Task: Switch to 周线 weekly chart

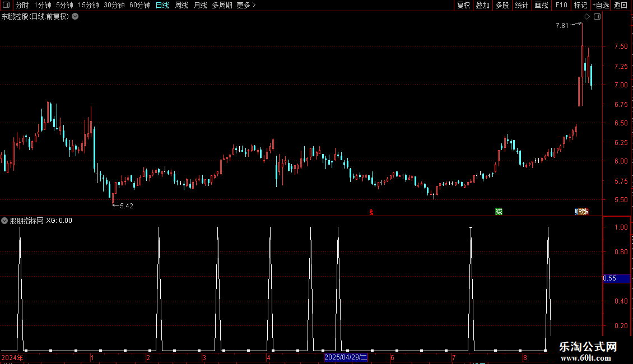Action: click(181, 5)
